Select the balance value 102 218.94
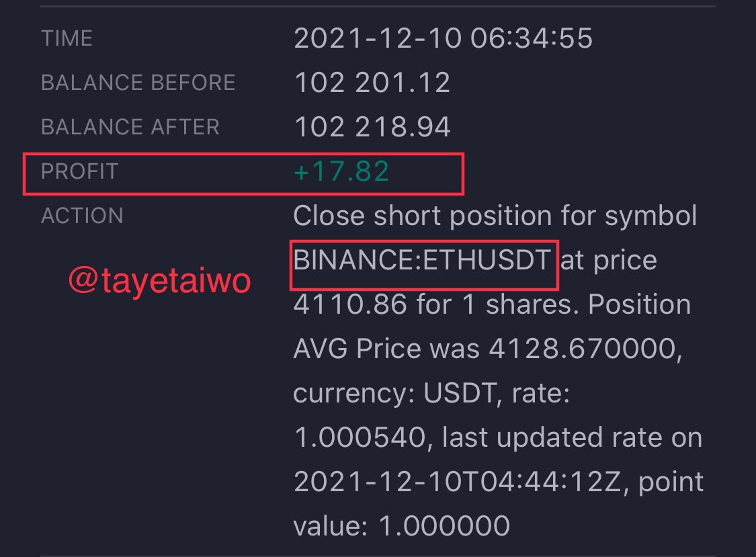Screen dimensions: 756x557 click(x=372, y=127)
